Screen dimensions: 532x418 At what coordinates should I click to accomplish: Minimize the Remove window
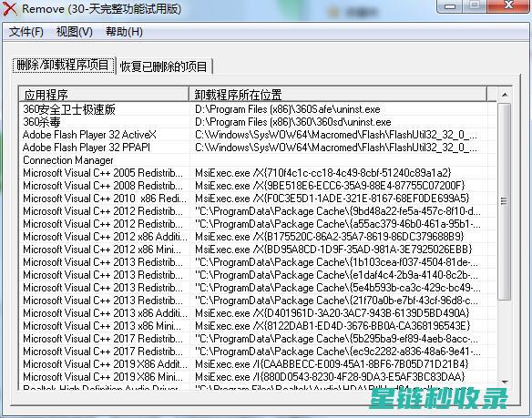[x=450, y=6]
